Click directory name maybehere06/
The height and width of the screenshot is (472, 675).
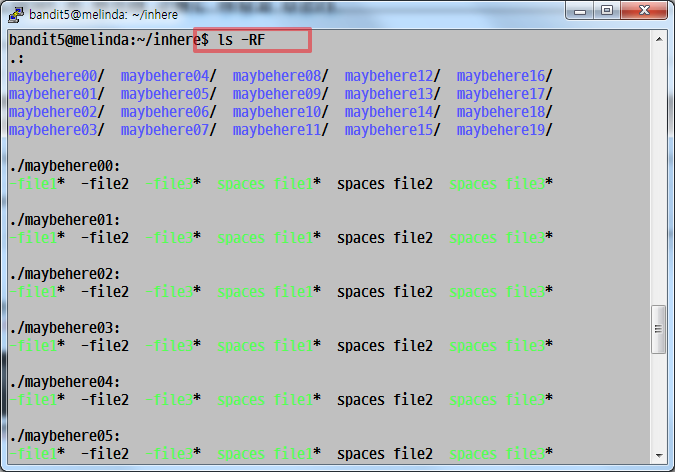(169, 112)
